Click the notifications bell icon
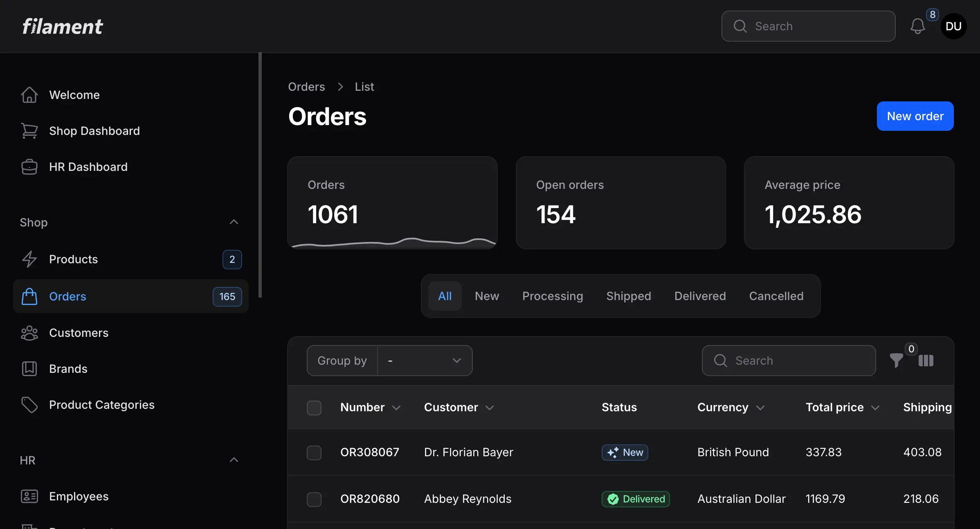This screenshot has height=529, width=980. pos(918,26)
